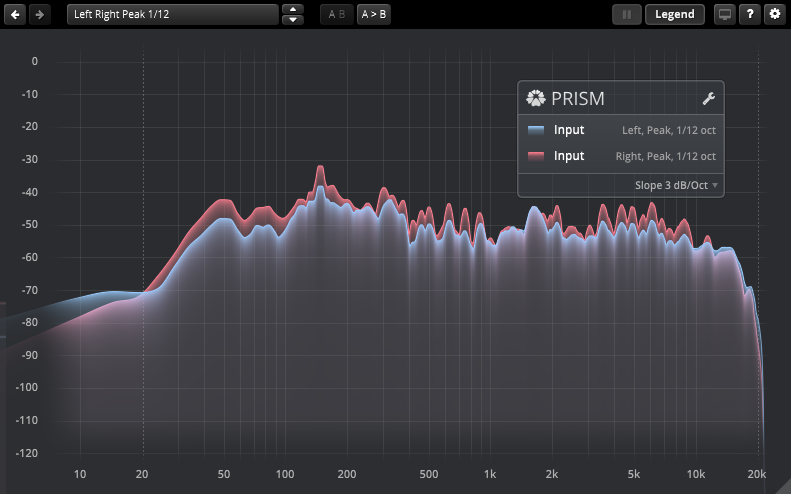This screenshot has width=791, height=494.
Task: Open the wrench settings in PRISM legend
Action: click(709, 98)
